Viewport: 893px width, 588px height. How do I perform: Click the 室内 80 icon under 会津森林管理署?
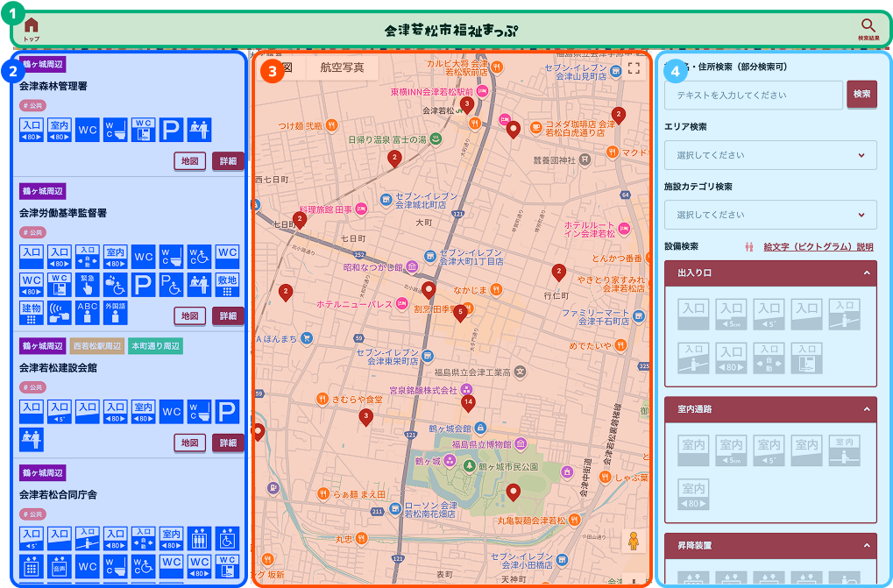click(60, 130)
